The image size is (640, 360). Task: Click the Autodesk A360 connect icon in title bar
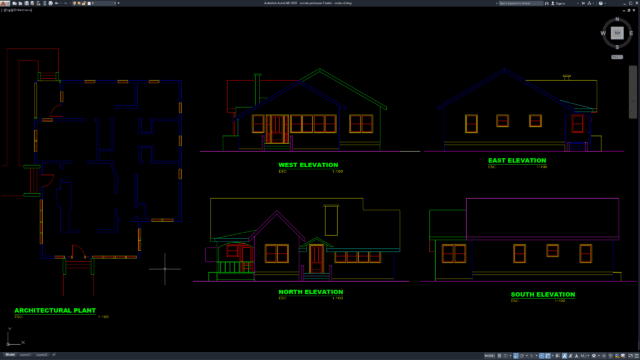(589, 3)
